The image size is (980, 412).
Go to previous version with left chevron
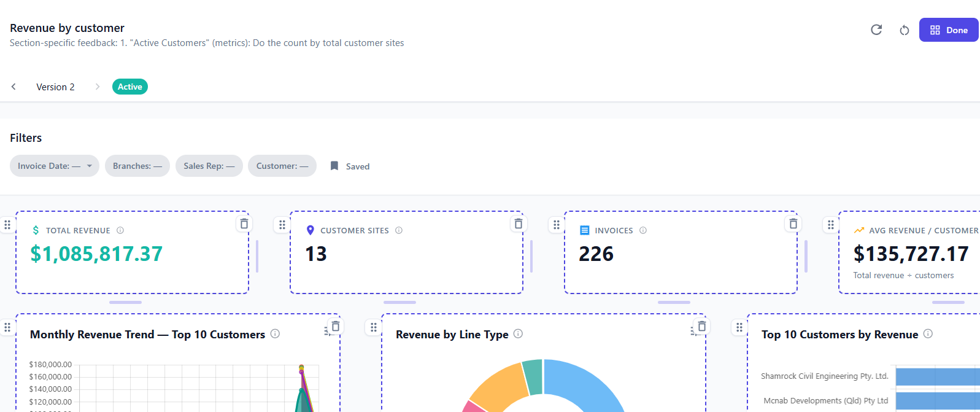(14, 87)
